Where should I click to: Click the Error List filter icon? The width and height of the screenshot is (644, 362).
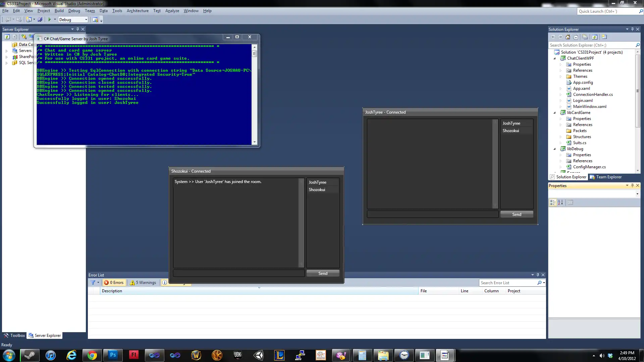click(93, 283)
